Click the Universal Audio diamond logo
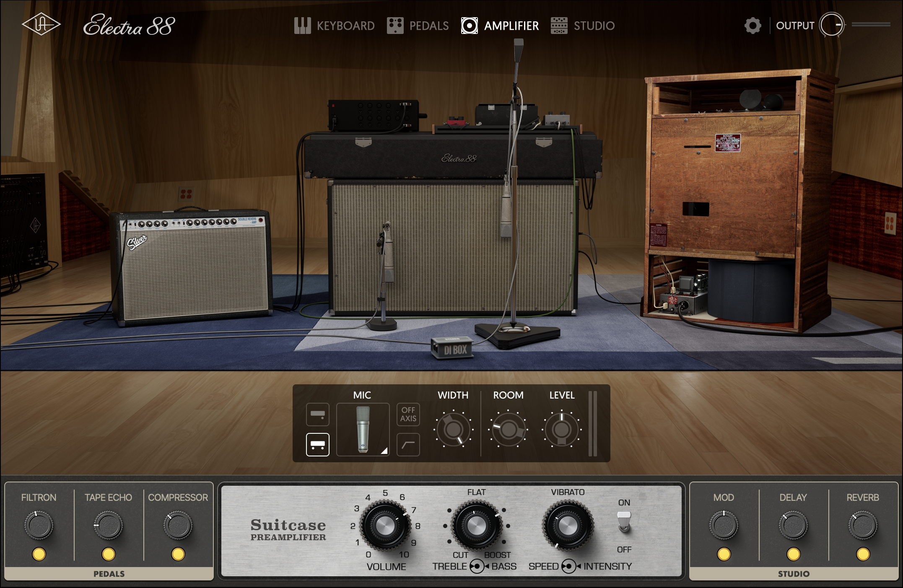The image size is (903, 588). click(41, 24)
